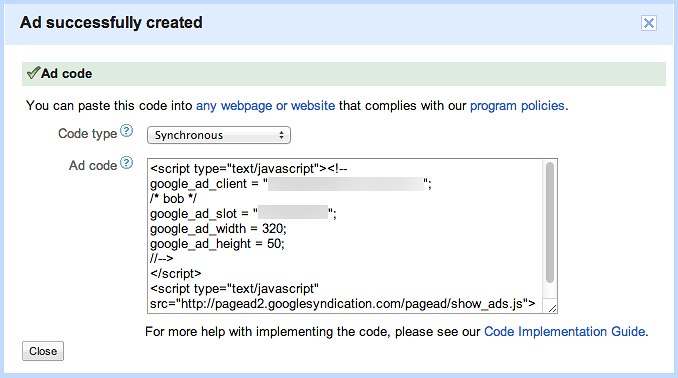Screen dimensions: 678x378
Task: Open the Code Implementation Guide link
Action: 565,332
